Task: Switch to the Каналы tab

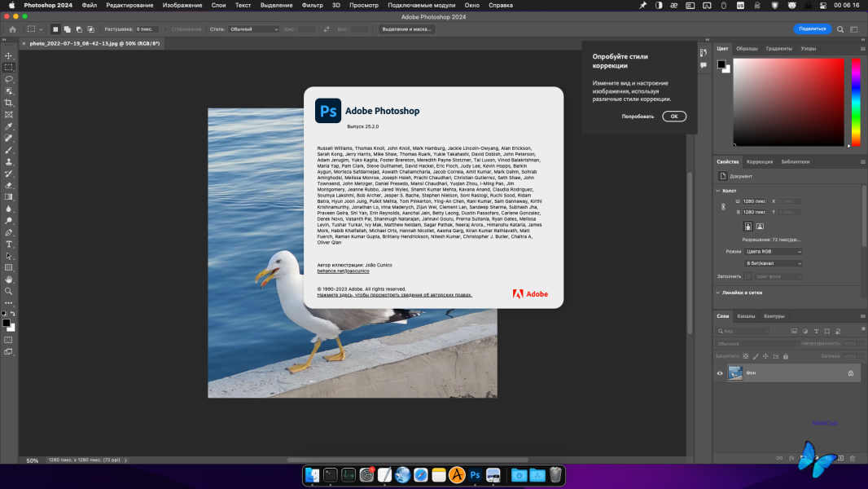Action: [746, 316]
